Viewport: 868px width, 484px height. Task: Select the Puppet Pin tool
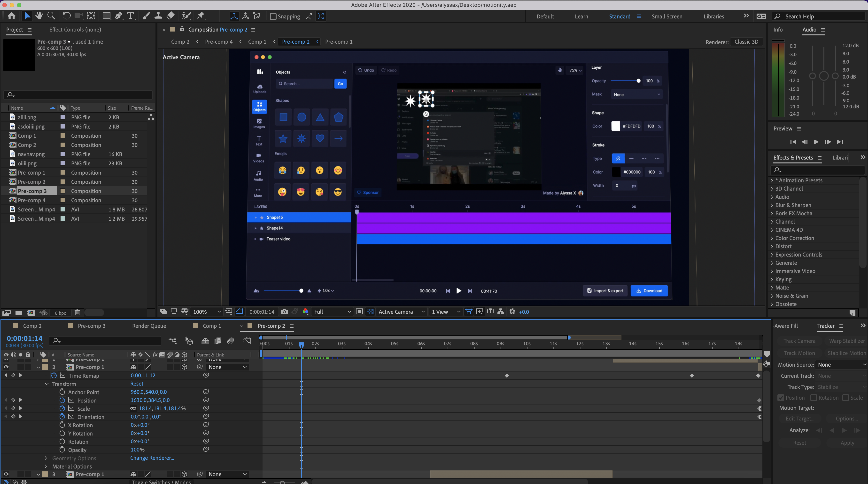[201, 16]
